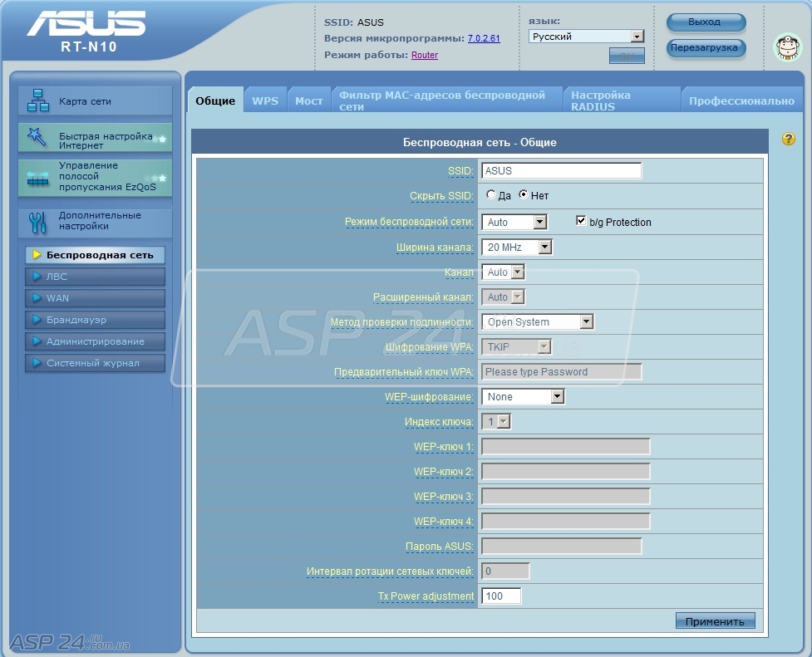Click the arrow icon beside WAN
This screenshot has height=657, width=812.
pyautogui.click(x=37, y=298)
